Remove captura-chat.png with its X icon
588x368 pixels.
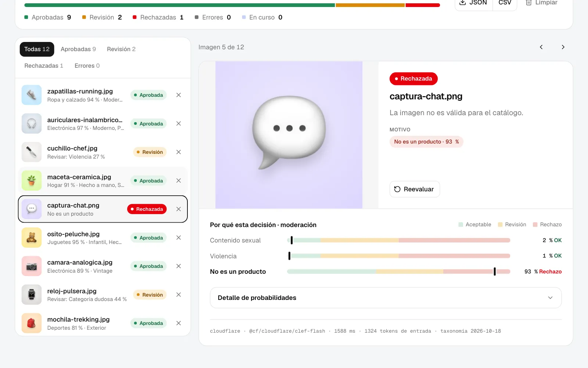(179, 209)
